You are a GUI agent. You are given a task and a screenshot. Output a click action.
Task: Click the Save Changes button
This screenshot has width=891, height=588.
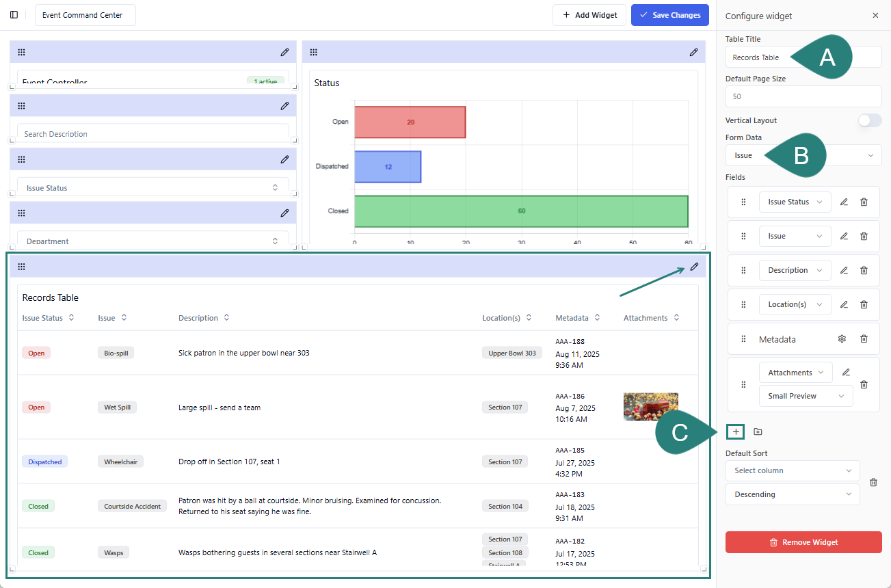coord(669,15)
